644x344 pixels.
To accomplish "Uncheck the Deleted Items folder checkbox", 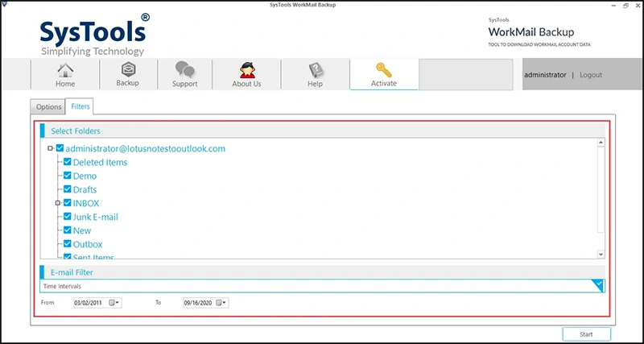I will click(68, 162).
